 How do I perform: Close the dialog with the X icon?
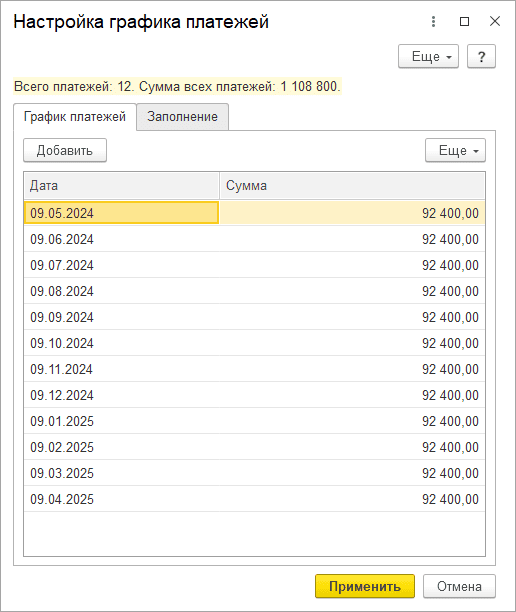tap(495, 21)
